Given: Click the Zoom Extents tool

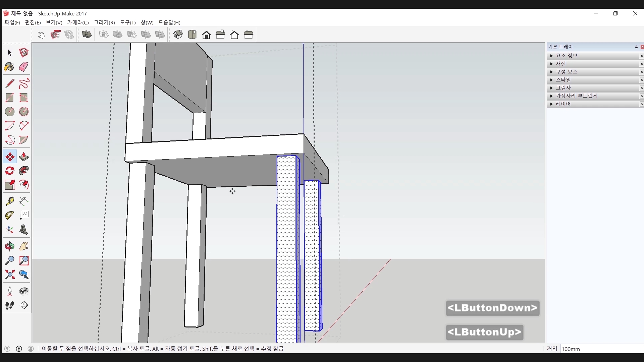Looking at the screenshot, I should [x=9, y=275].
